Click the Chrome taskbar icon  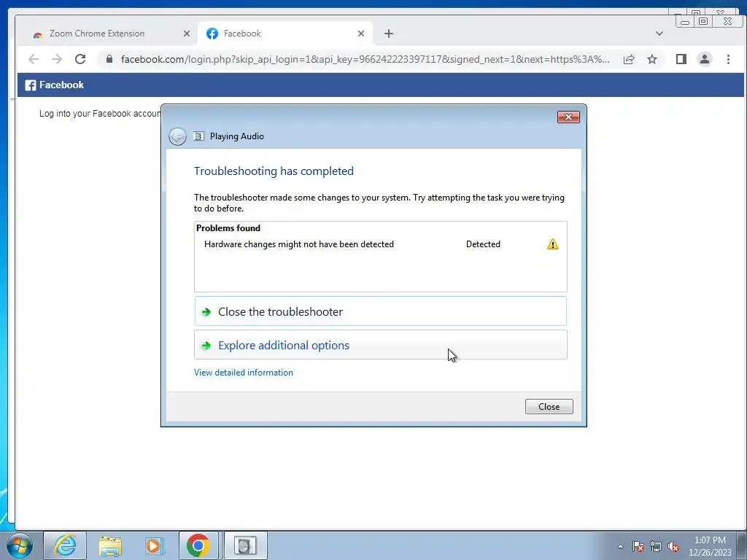click(198, 545)
